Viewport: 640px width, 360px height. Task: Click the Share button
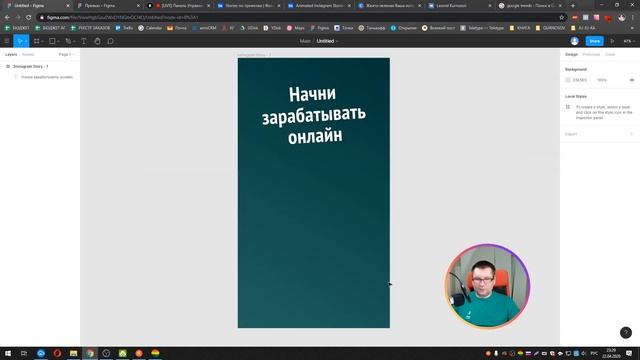[x=594, y=41]
